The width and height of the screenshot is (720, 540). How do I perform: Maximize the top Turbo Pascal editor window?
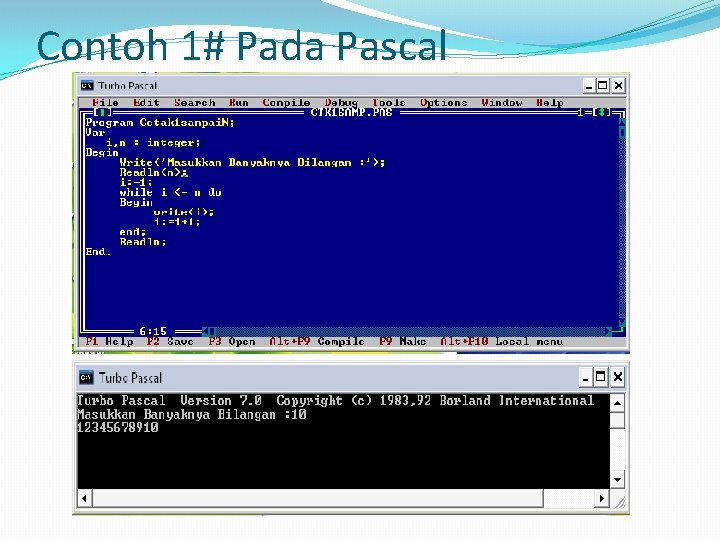click(x=602, y=86)
